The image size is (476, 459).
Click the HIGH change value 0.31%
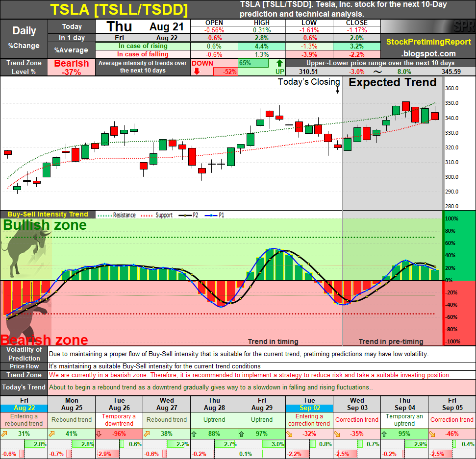[262, 30]
